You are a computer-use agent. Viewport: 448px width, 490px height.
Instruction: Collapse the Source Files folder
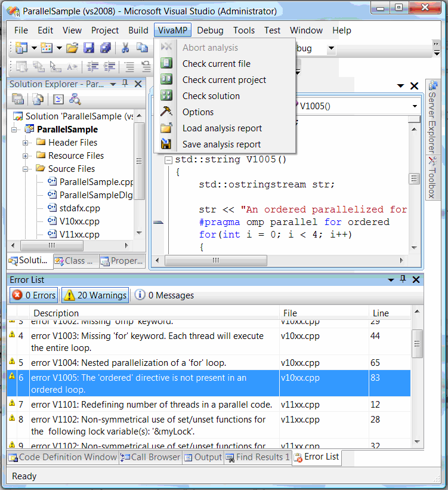point(25,169)
